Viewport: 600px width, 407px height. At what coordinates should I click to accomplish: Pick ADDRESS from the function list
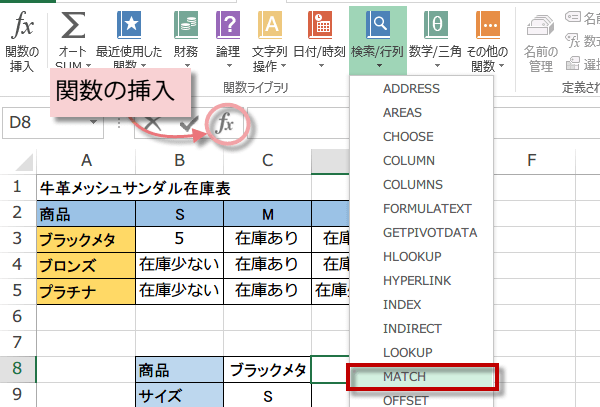click(x=411, y=88)
